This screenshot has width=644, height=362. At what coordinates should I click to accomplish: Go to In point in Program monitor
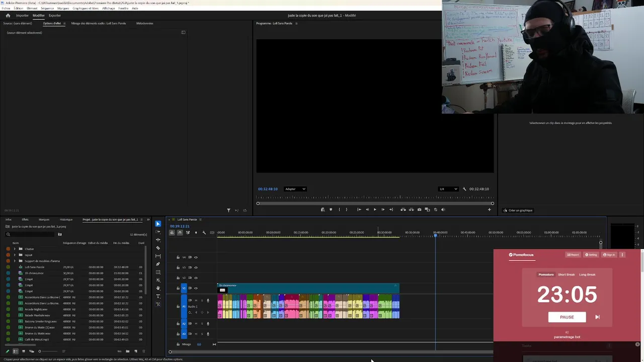coord(359,210)
